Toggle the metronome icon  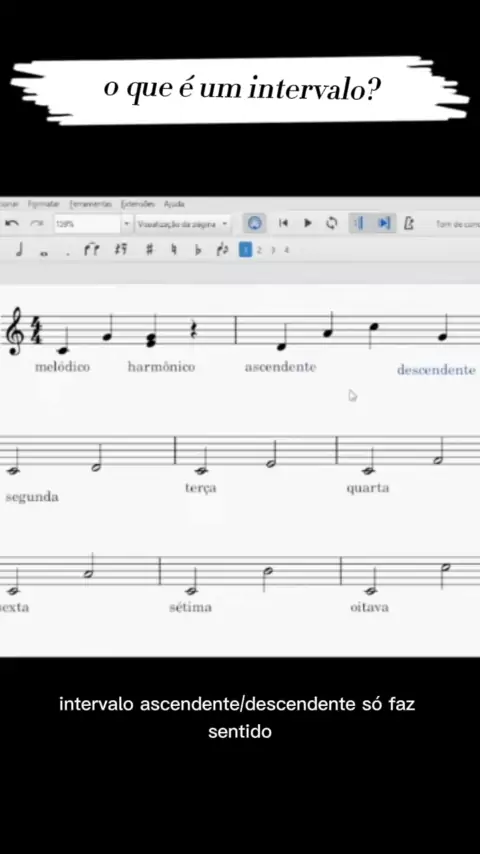tap(409, 223)
